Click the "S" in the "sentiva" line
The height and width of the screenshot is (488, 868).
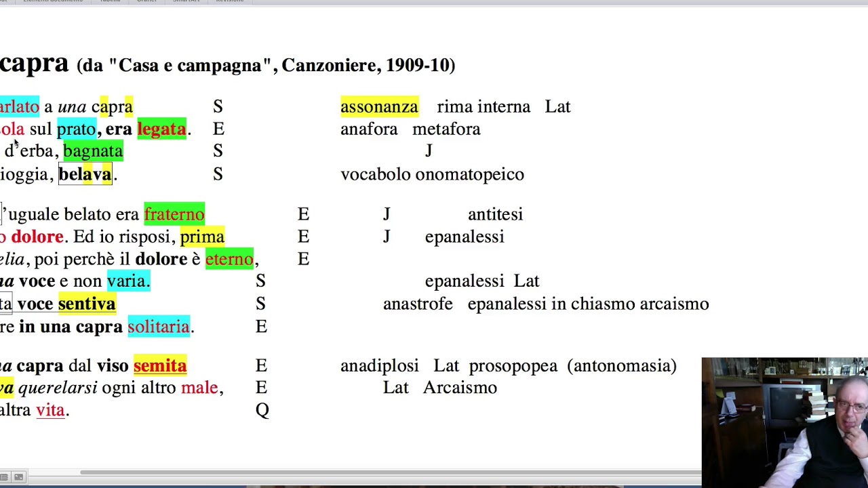tap(260, 304)
